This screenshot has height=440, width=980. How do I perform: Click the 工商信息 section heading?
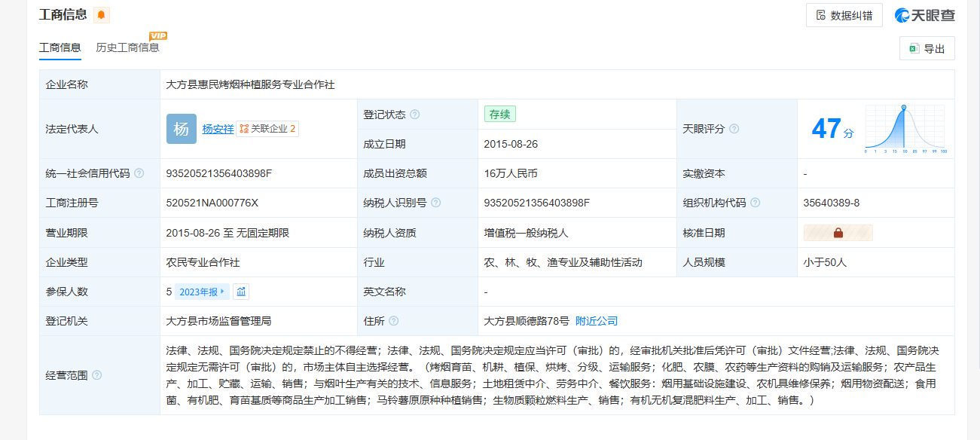pyautogui.click(x=63, y=14)
